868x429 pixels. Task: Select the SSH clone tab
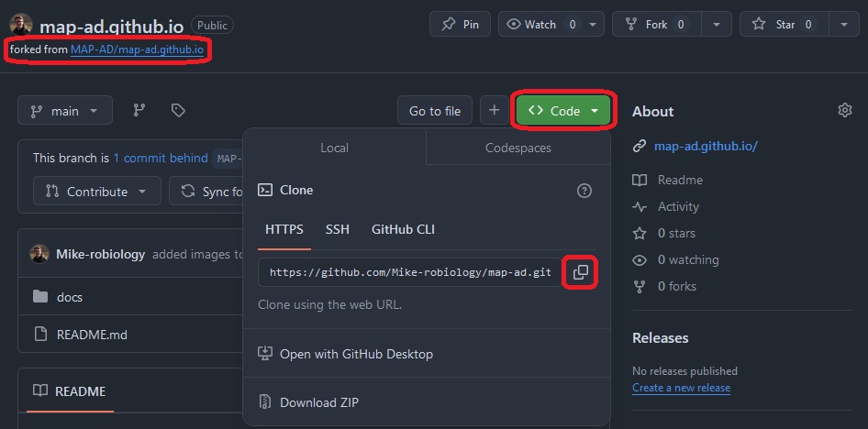(x=337, y=229)
